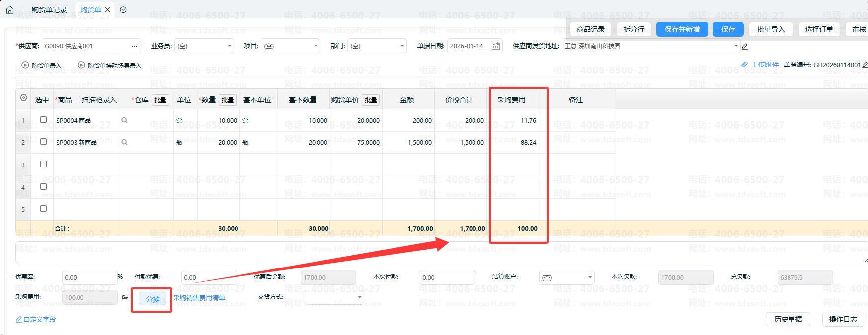Image resolution: width=868 pixels, height=335 pixels.
Task: Tick the checkbox in empty row 3
Action: tap(43, 164)
